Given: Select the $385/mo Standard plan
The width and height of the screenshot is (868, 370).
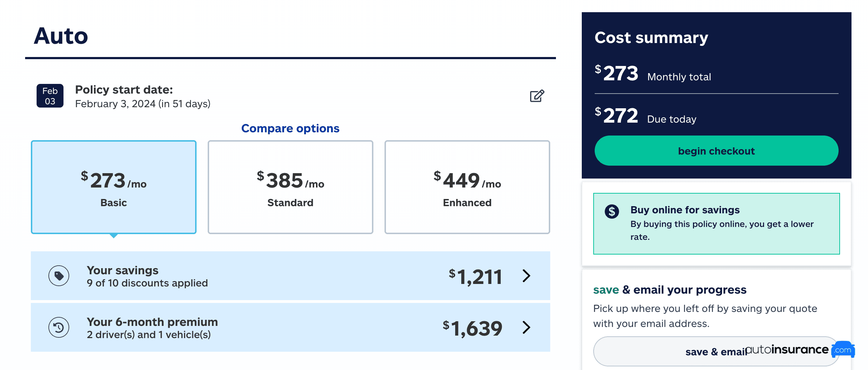Looking at the screenshot, I should coord(291,187).
